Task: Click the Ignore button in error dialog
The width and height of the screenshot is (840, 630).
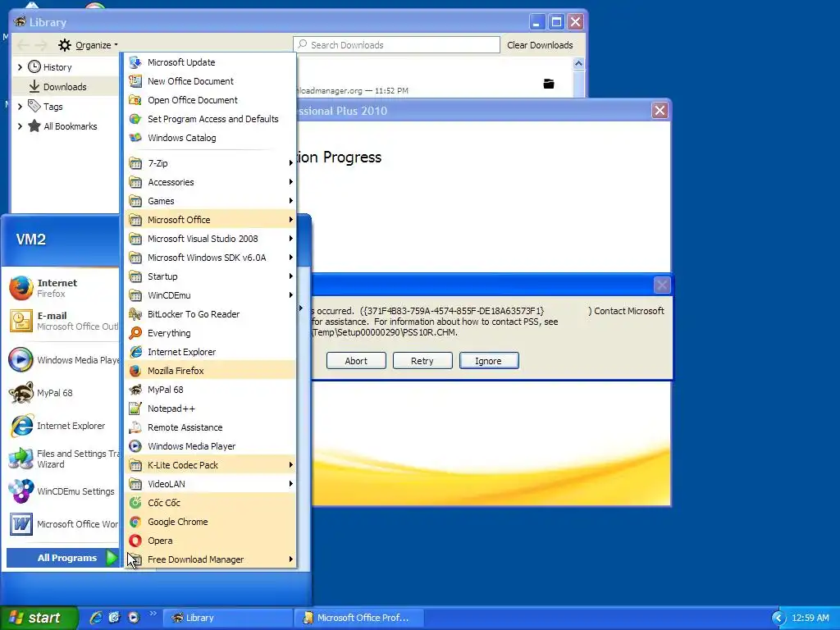Action: [x=489, y=361]
